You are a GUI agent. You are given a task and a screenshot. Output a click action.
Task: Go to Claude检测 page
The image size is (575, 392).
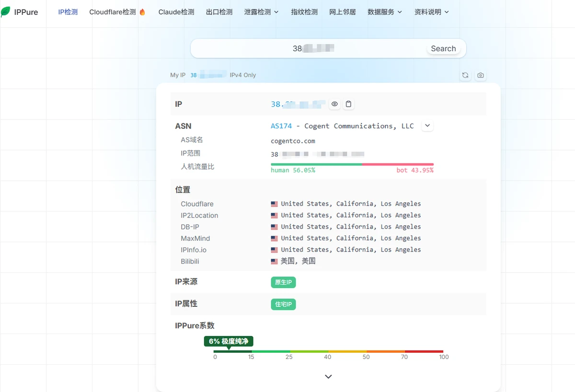(176, 12)
